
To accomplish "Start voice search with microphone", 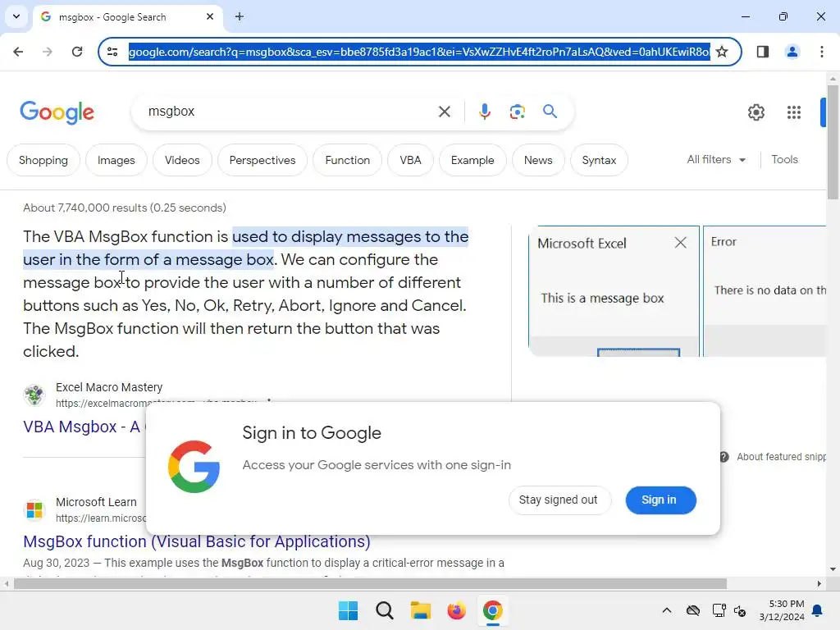I will point(484,112).
